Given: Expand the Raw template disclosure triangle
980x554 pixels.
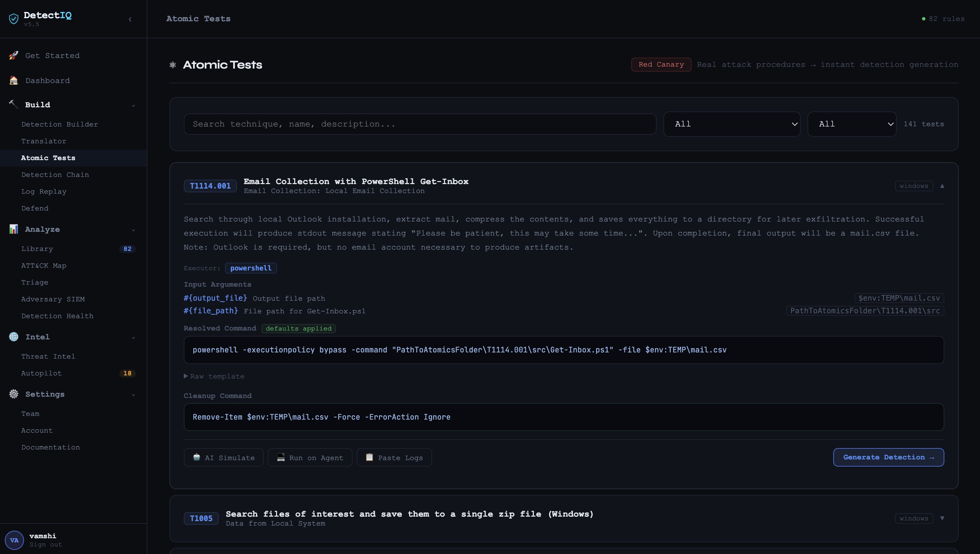Looking at the screenshot, I should [x=186, y=376].
